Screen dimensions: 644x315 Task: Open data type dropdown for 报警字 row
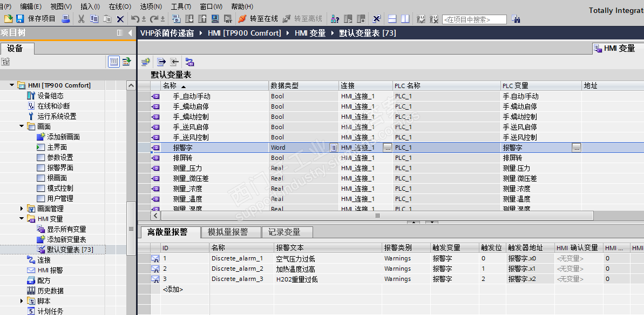(x=334, y=148)
